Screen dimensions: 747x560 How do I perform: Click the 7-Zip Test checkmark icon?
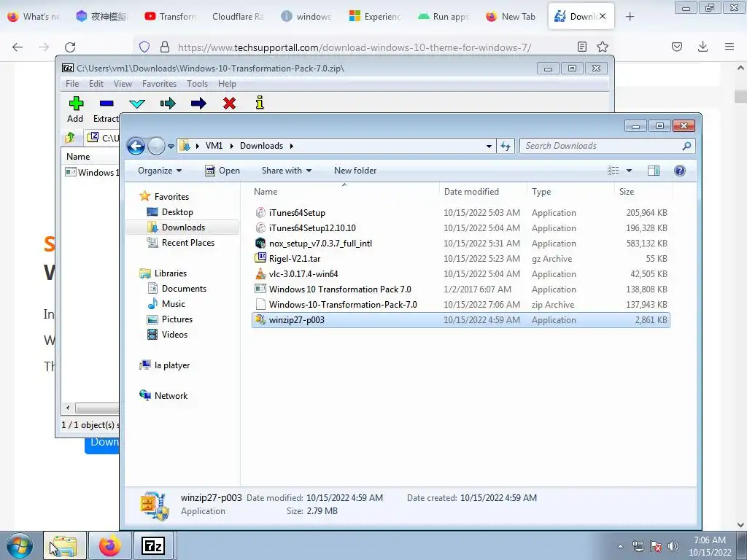pos(137,104)
